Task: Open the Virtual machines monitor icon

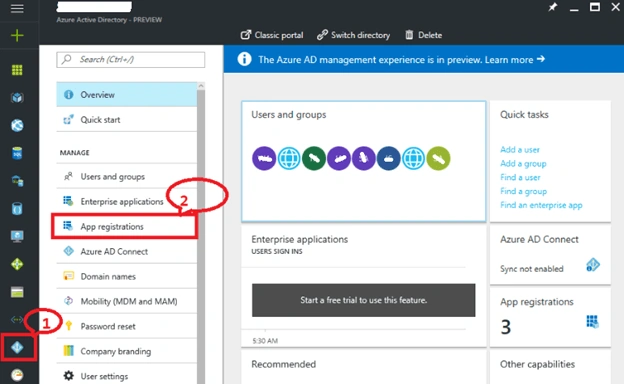Action: tap(17, 236)
